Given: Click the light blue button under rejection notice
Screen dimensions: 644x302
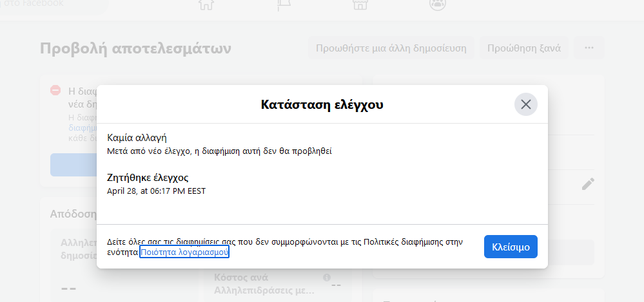Looking at the screenshot, I should click(x=73, y=165).
